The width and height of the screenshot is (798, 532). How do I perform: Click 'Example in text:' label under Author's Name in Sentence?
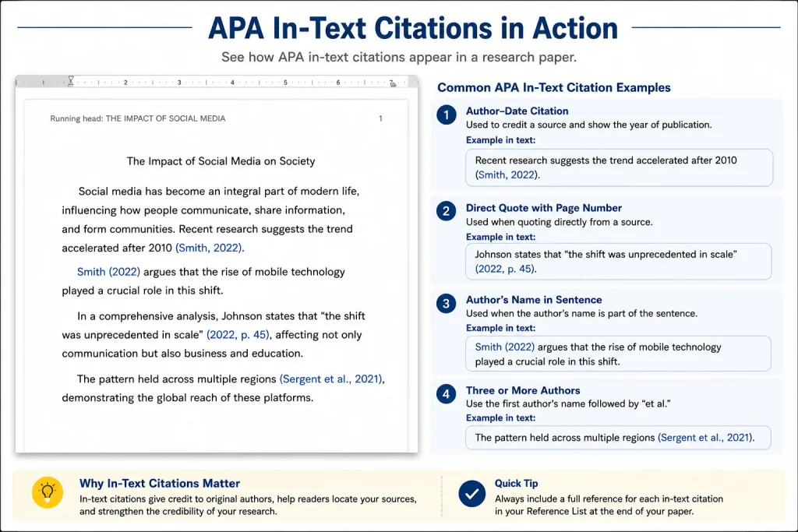pos(501,328)
